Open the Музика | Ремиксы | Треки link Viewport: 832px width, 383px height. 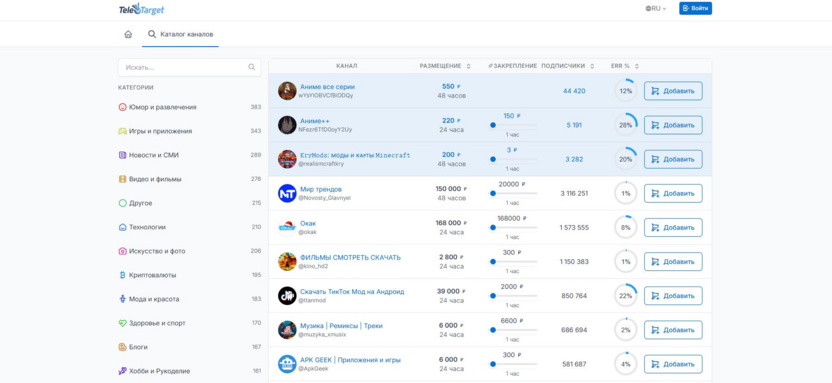coord(341,326)
